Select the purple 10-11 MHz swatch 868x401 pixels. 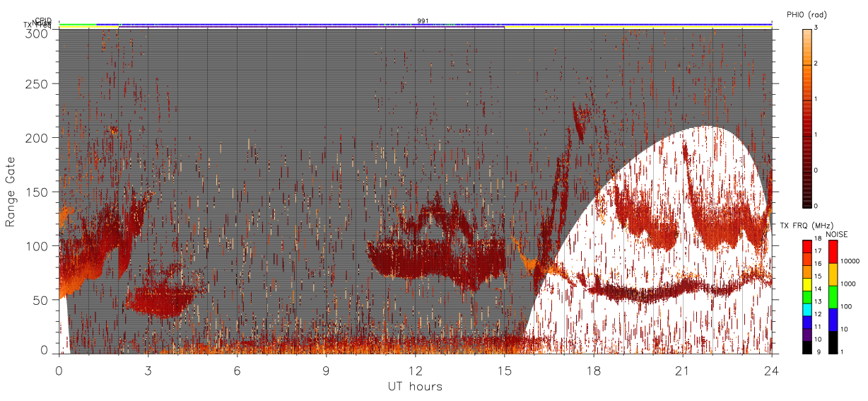pos(807,333)
